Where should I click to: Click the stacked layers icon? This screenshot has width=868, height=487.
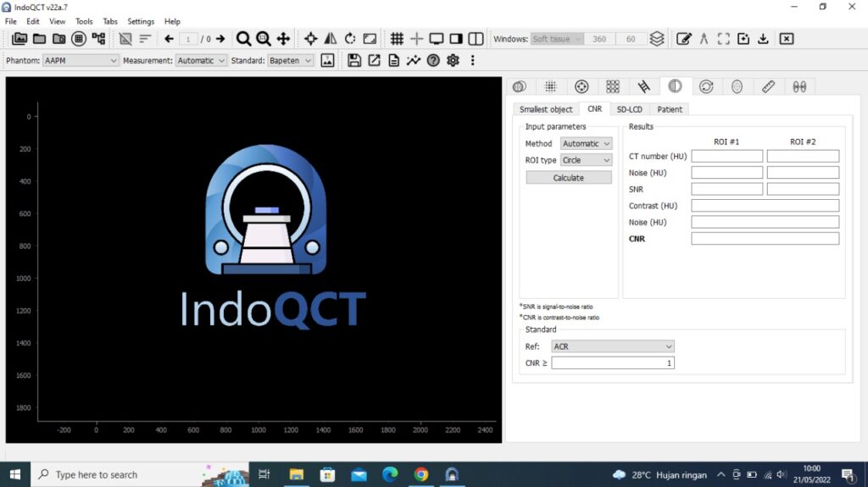point(657,39)
